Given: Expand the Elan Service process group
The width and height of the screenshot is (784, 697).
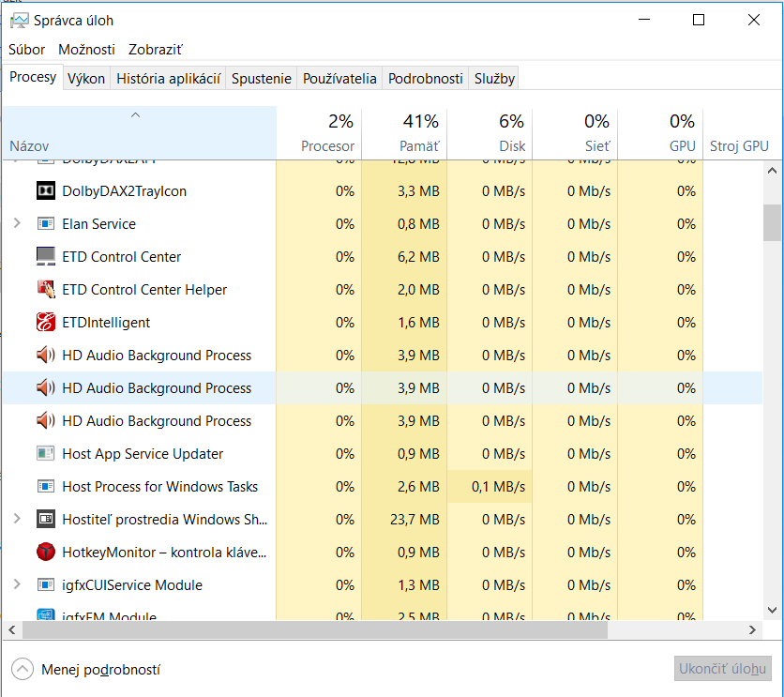Looking at the screenshot, I should [17, 224].
